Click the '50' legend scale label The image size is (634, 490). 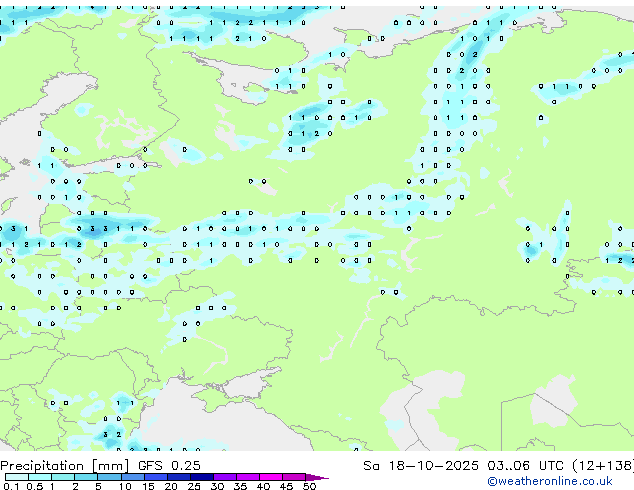(x=309, y=486)
